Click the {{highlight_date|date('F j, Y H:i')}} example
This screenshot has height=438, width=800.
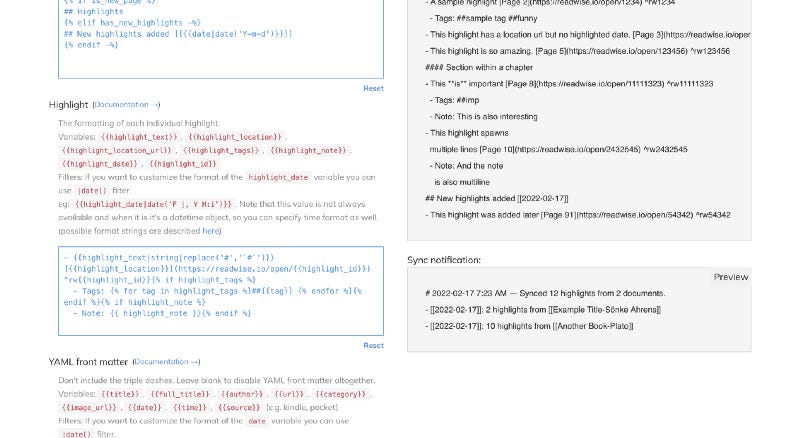click(x=153, y=204)
